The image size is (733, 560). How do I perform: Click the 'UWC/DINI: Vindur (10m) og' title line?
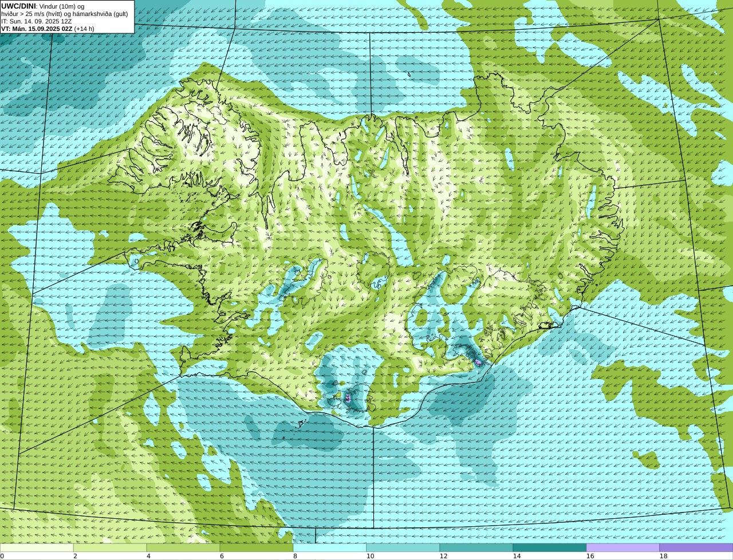click(43, 6)
